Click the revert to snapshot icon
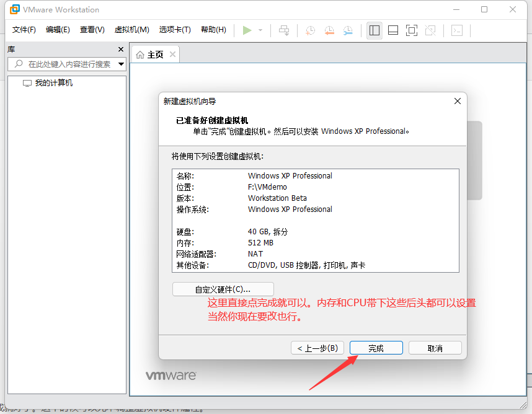Screen dimensions: 532x414 [x=329, y=30]
